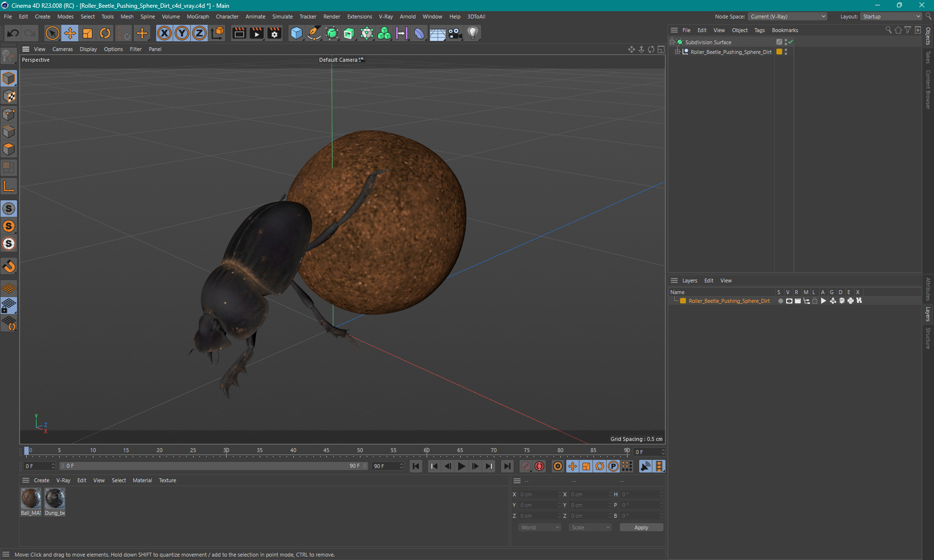Switch to Model mode in the left sidebar
Image resolution: width=934 pixels, height=560 pixels.
point(9,78)
